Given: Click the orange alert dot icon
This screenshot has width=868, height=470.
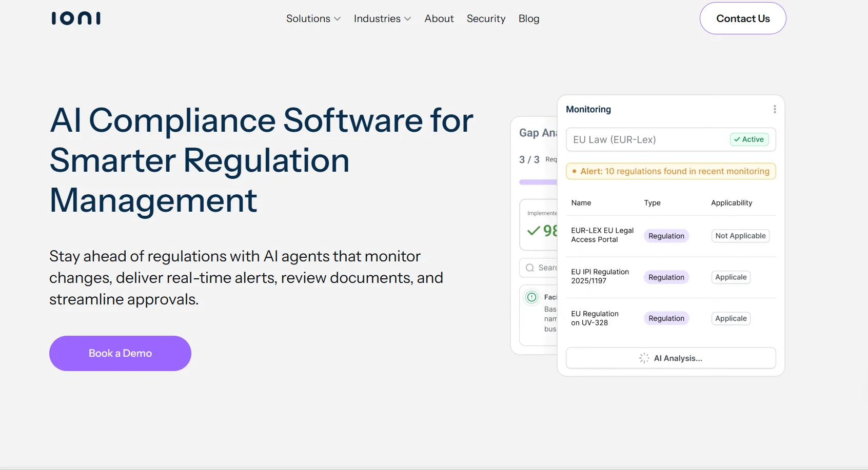Looking at the screenshot, I should click(x=574, y=171).
